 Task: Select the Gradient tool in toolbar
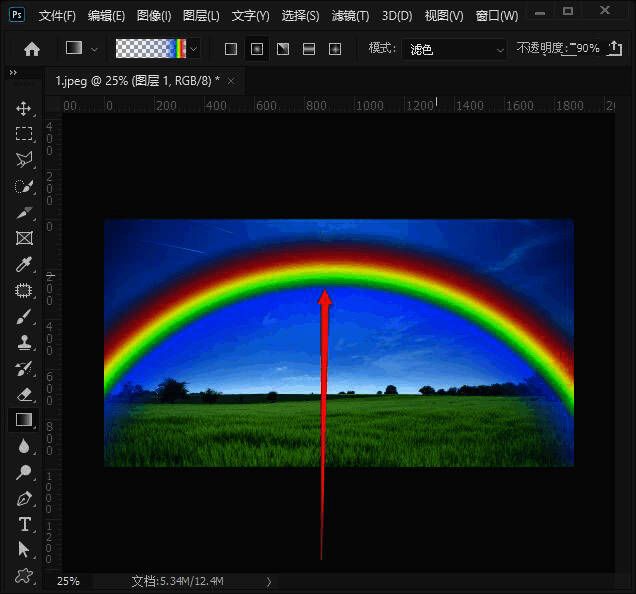pyautogui.click(x=24, y=420)
